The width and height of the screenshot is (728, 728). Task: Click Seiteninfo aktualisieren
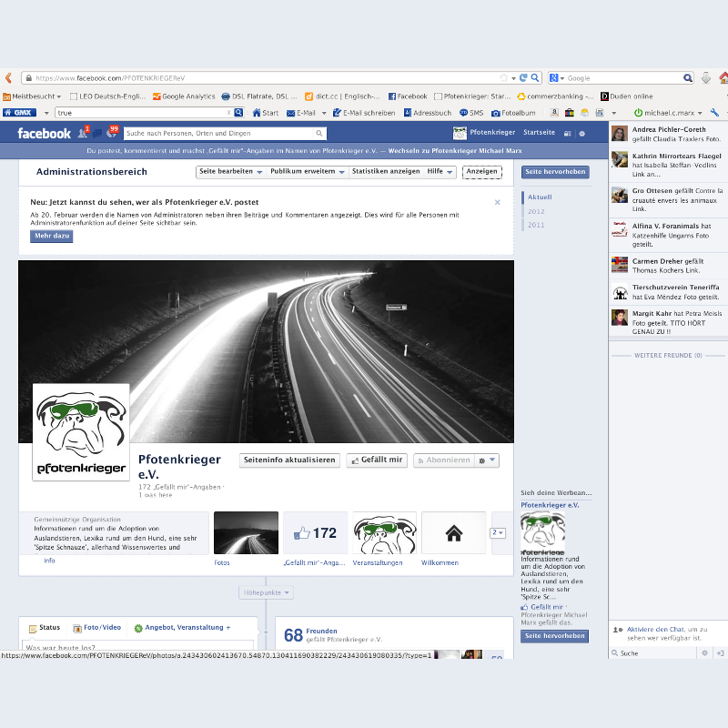coord(289,460)
